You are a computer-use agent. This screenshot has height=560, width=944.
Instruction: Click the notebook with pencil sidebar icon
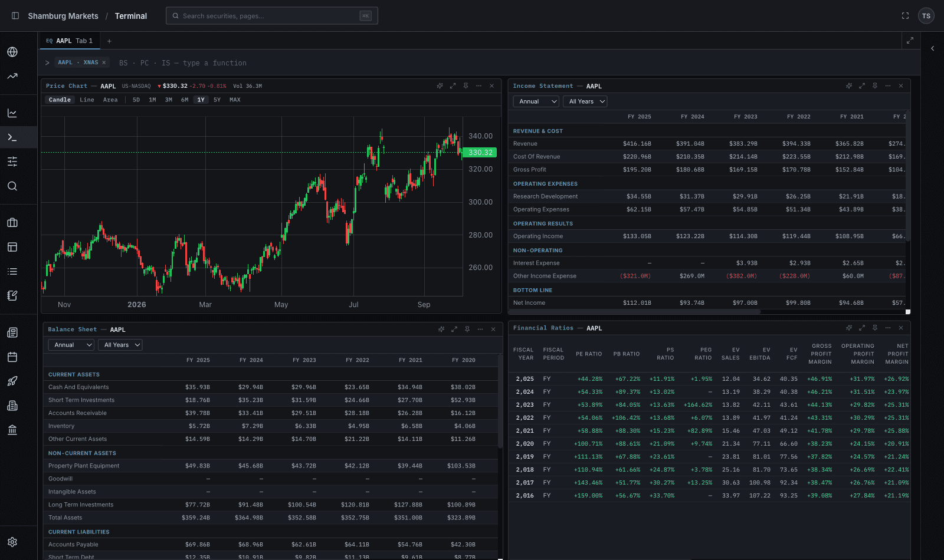[12, 296]
